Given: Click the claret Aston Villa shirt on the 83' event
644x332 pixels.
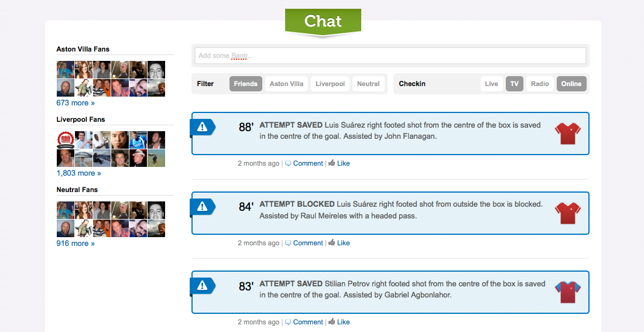Looking at the screenshot, I should click(568, 292).
